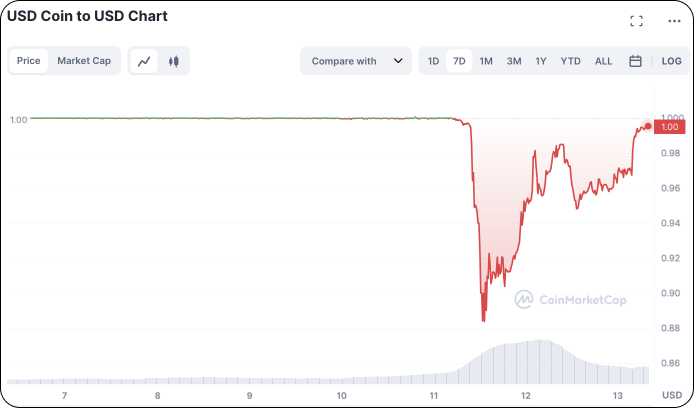Open the calendar date range picker
The width and height of the screenshot is (694, 408).
[635, 61]
